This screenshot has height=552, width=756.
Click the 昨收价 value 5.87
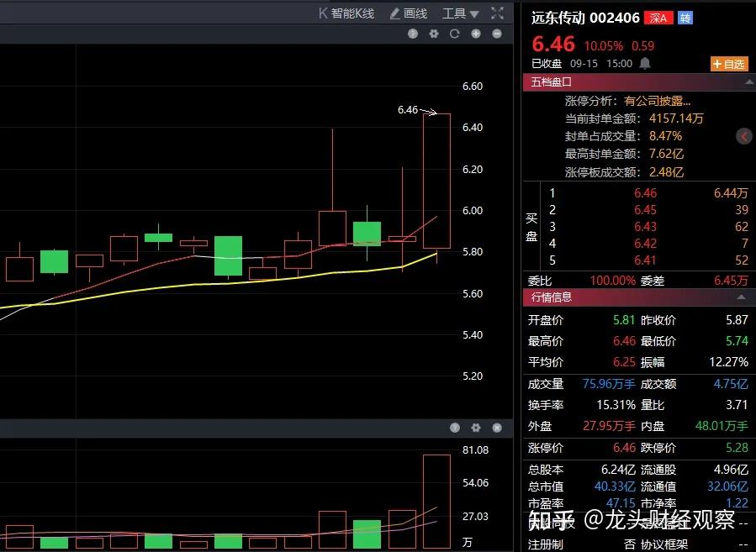pos(737,320)
